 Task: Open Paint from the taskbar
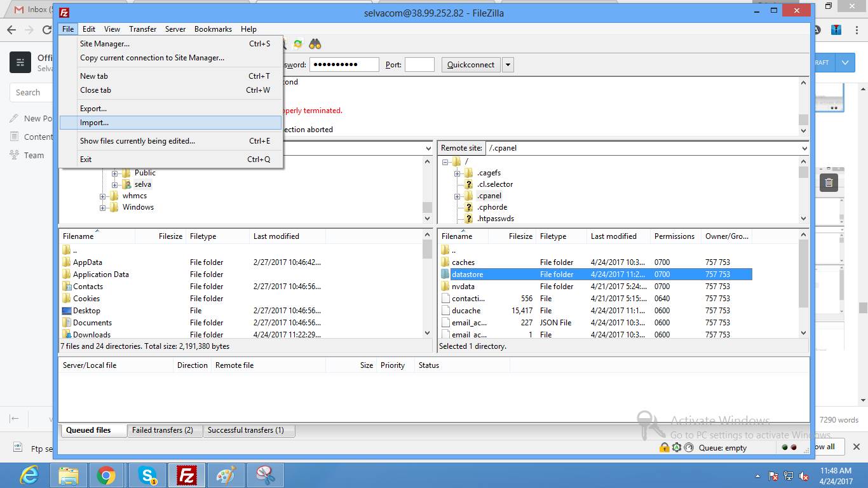(226, 475)
